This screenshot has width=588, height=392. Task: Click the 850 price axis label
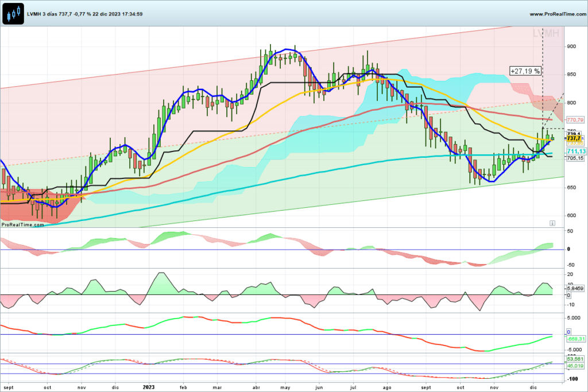click(x=571, y=75)
